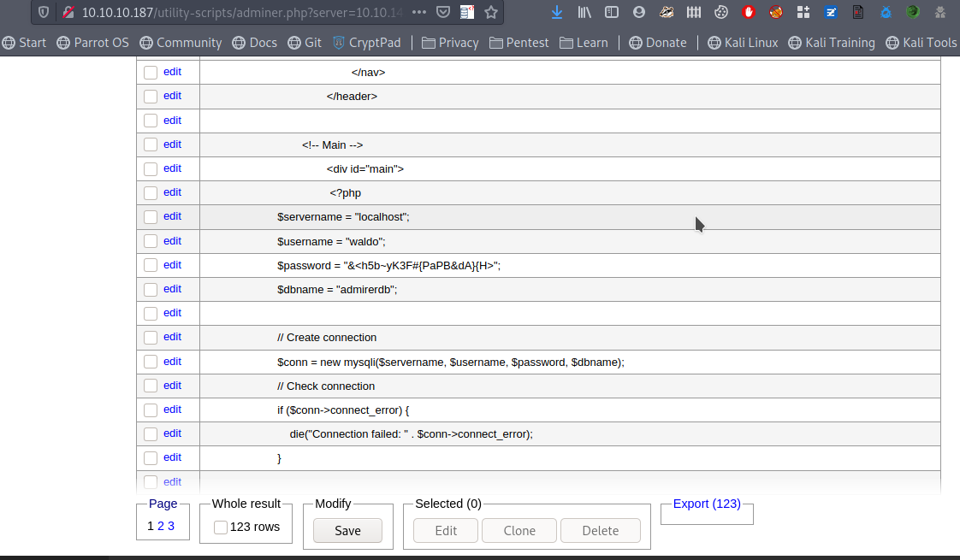Check the box beside the $password row

click(x=151, y=265)
